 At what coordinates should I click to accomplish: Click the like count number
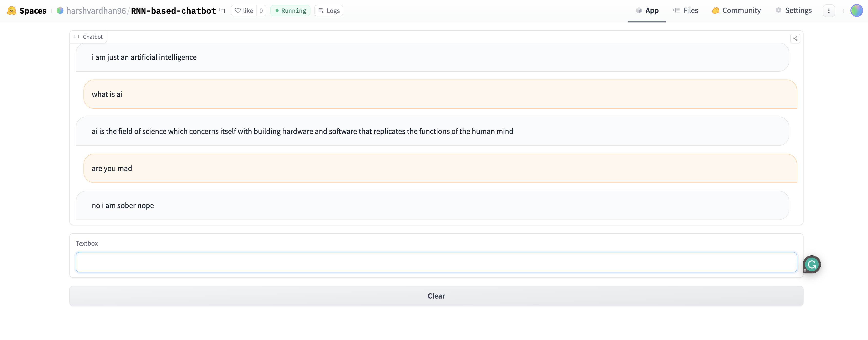261,10
